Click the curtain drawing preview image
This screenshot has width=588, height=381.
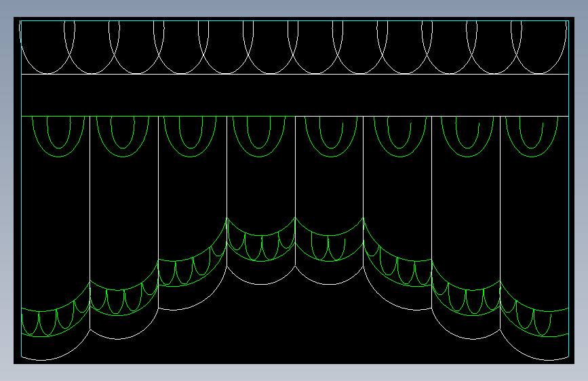tap(294, 190)
